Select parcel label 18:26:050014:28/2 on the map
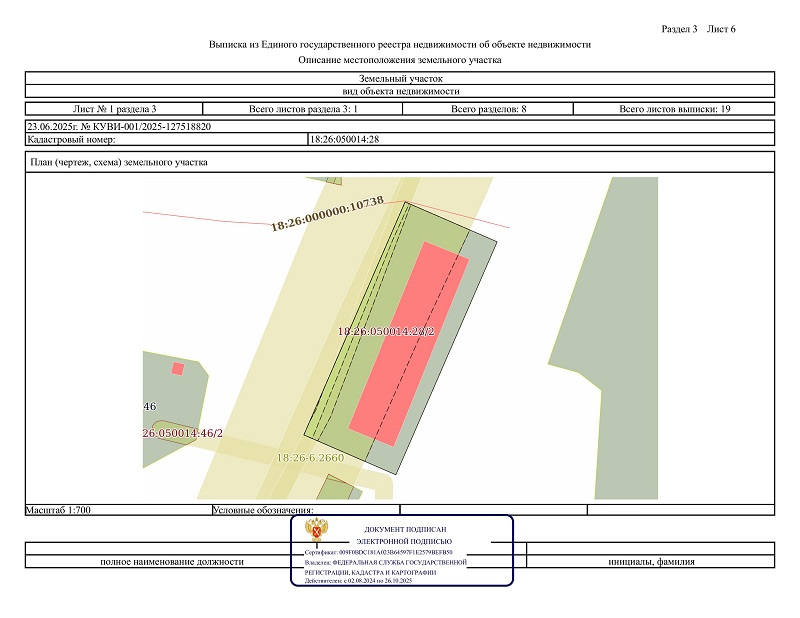Screen dimensions: 800x618 385,331
